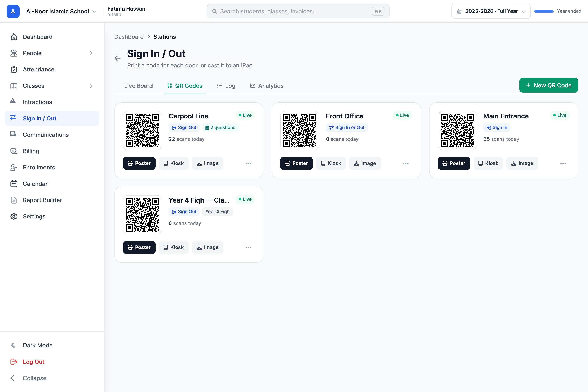Viewport: 588px width, 392px height.
Task: Click the 2 questions tag on Carpool Line
Action: coord(220,127)
